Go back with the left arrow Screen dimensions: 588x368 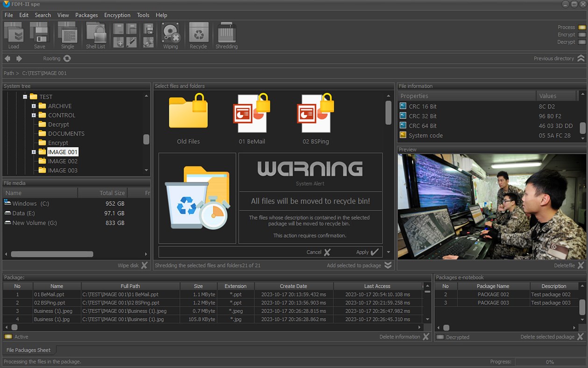click(7, 58)
